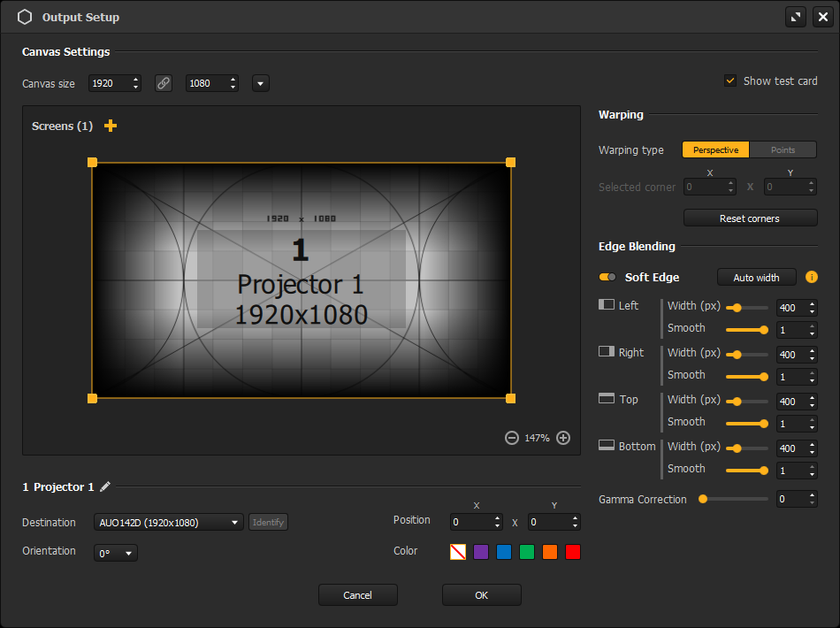Image resolution: width=840 pixels, height=628 pixels.
Task: Select Perspective warping type
Action: (x=715, y=149)
